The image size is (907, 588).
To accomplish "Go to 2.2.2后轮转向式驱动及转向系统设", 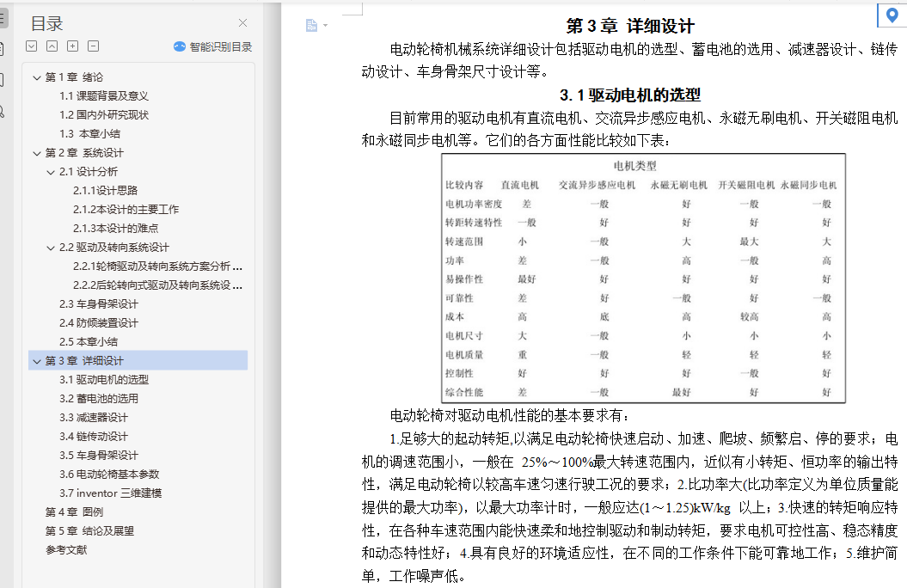I will 157,285.
